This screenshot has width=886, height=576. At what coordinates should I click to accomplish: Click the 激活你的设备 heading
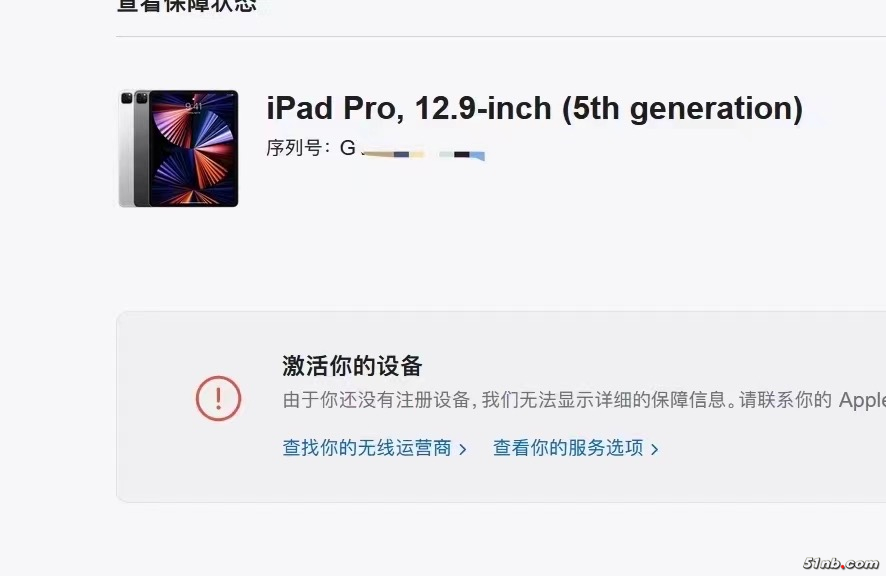point(352,366)
